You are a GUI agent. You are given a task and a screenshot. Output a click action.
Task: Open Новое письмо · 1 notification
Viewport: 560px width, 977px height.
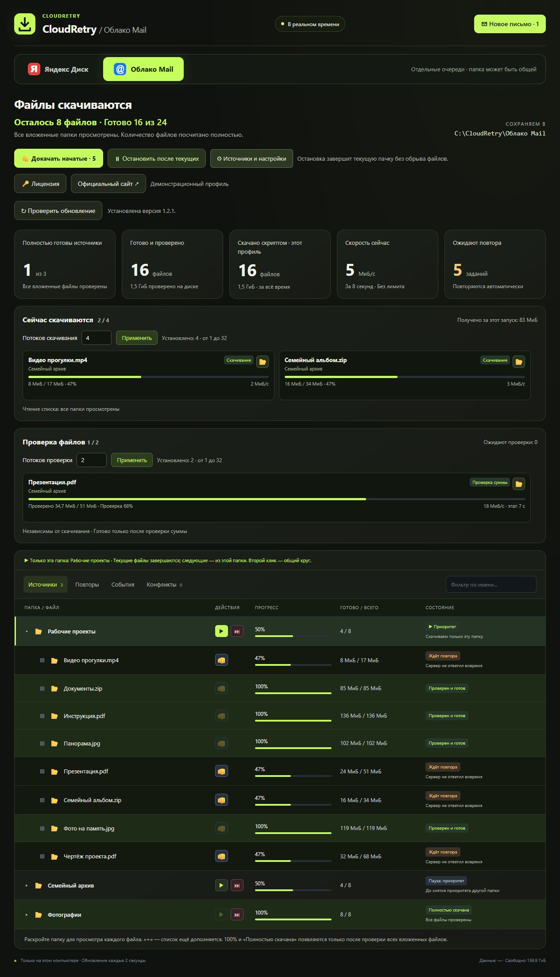(510, 24)
